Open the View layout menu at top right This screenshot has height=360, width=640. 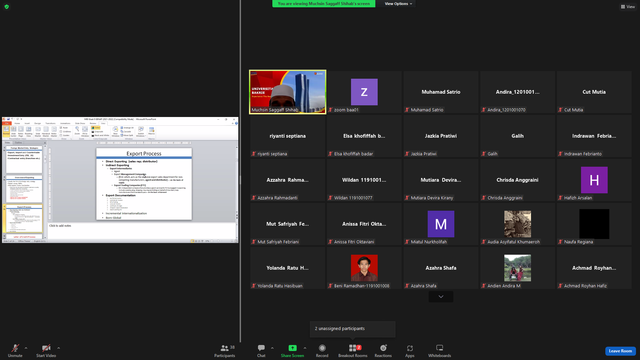pyautogui.click(x=627, y=7)
